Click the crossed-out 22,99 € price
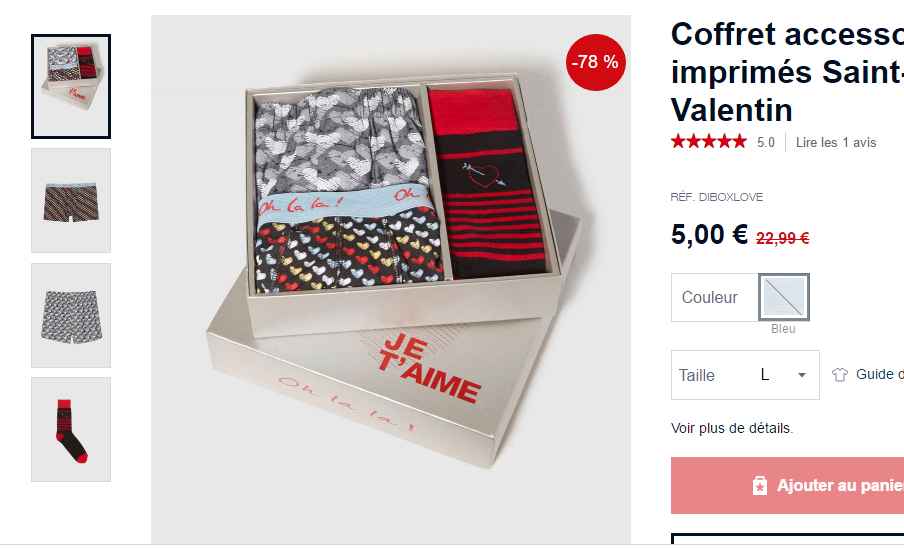The width and height of the screenshot is (904, 548). [x=782, y=238]
